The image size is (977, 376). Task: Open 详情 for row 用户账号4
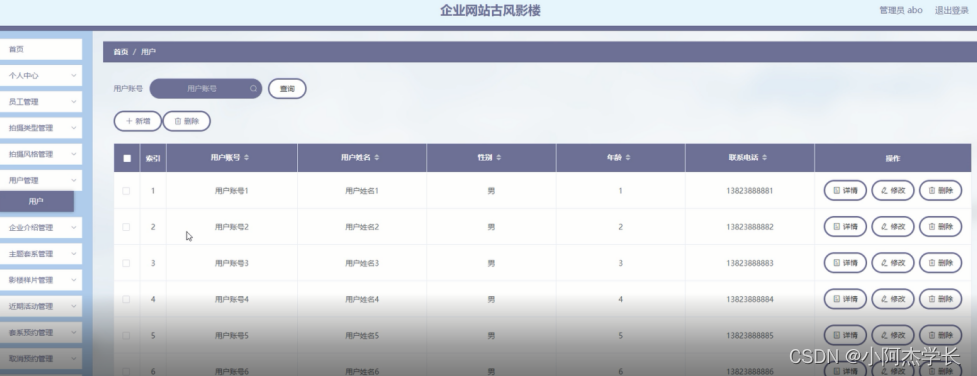(845, 299)
